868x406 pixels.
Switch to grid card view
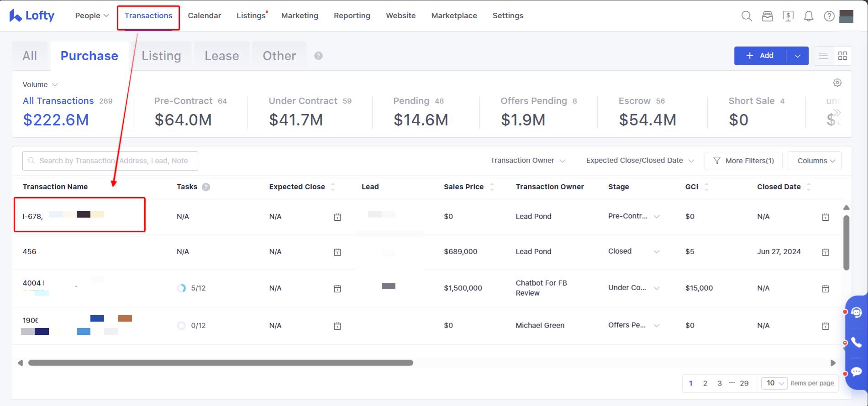(842, 56)
